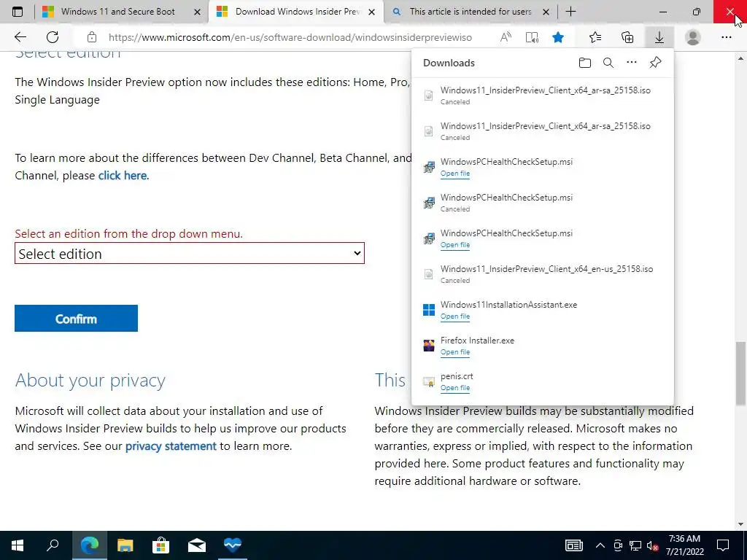This screenshot has width=747, height=560.
Task: Open file for Firefox Installer.exe
Action: [455, 352]
